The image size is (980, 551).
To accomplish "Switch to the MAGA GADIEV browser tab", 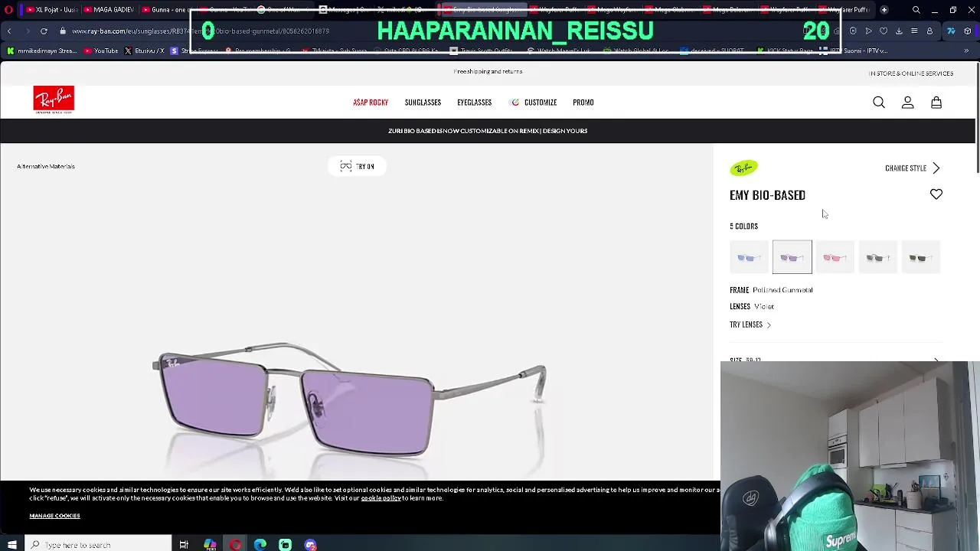I will (108, 10).
